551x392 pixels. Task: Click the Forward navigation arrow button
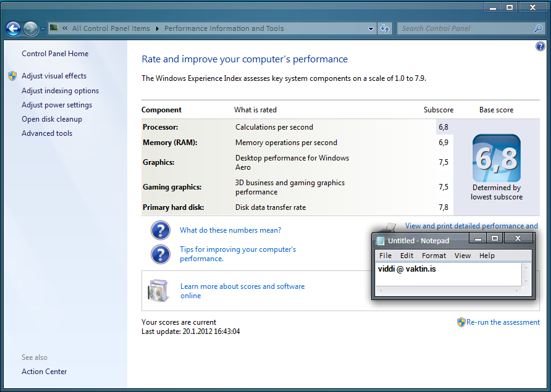[x=30, y=28]
